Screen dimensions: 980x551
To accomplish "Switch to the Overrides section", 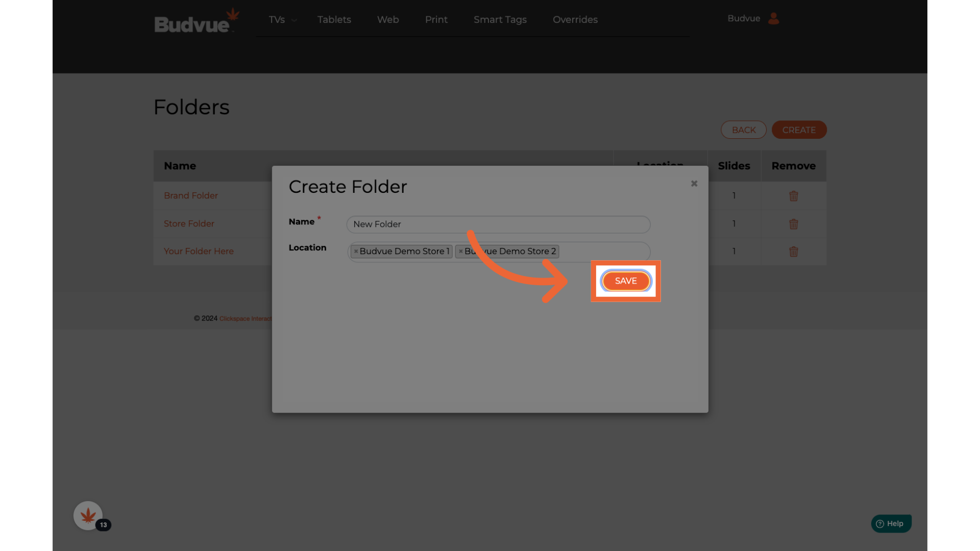I will click(575, 20).
